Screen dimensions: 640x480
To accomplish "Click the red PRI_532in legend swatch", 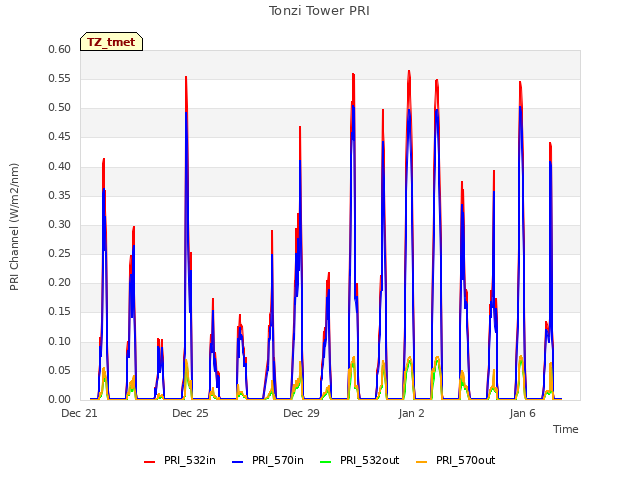I will tap(150, 461).
